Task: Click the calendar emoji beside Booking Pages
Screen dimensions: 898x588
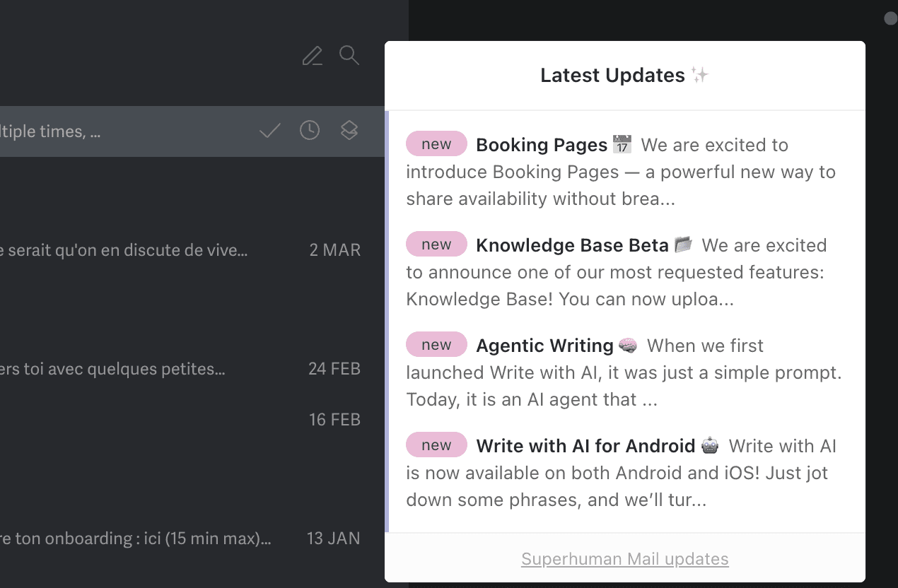Action: point(622,144)
